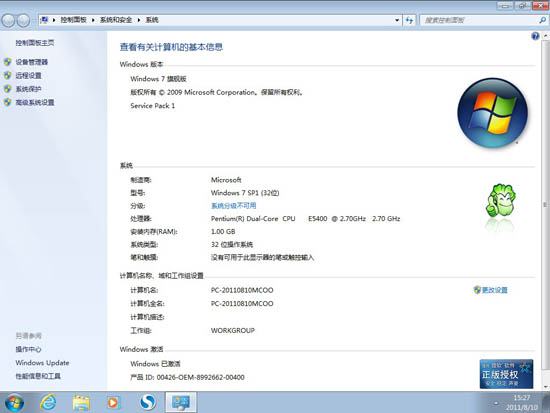Click the shield icon next to 更改设置
Viewport: 550px width, 413px height.
(x=477, y=290)
